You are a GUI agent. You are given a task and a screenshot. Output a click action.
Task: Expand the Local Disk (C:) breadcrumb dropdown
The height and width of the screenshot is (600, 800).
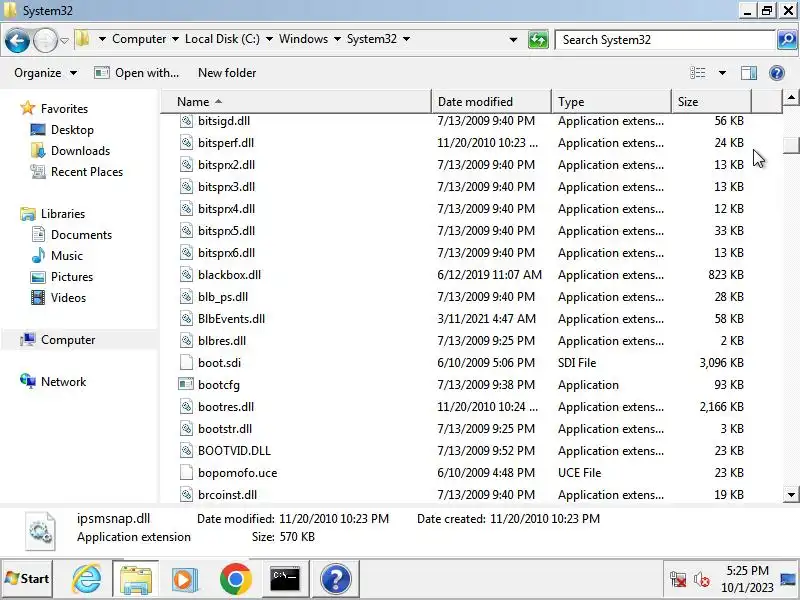point(269,39)
